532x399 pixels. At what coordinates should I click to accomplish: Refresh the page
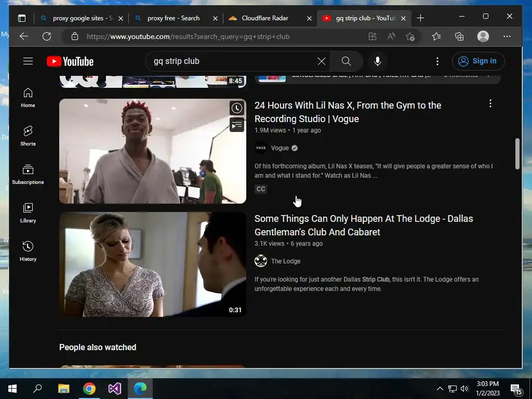pos(47,36)
